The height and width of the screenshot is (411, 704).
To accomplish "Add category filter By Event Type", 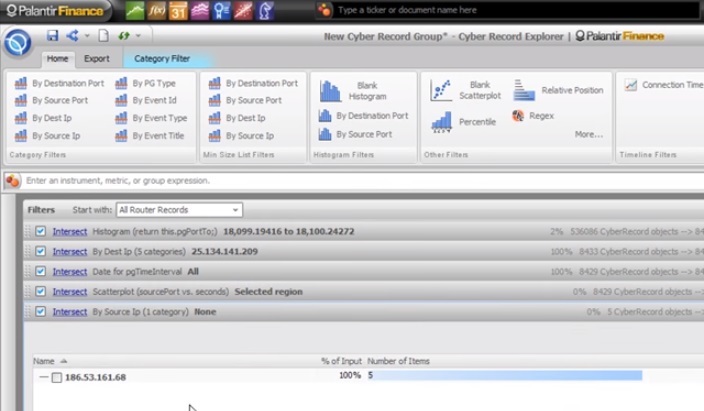I will [x=151, y=118].
